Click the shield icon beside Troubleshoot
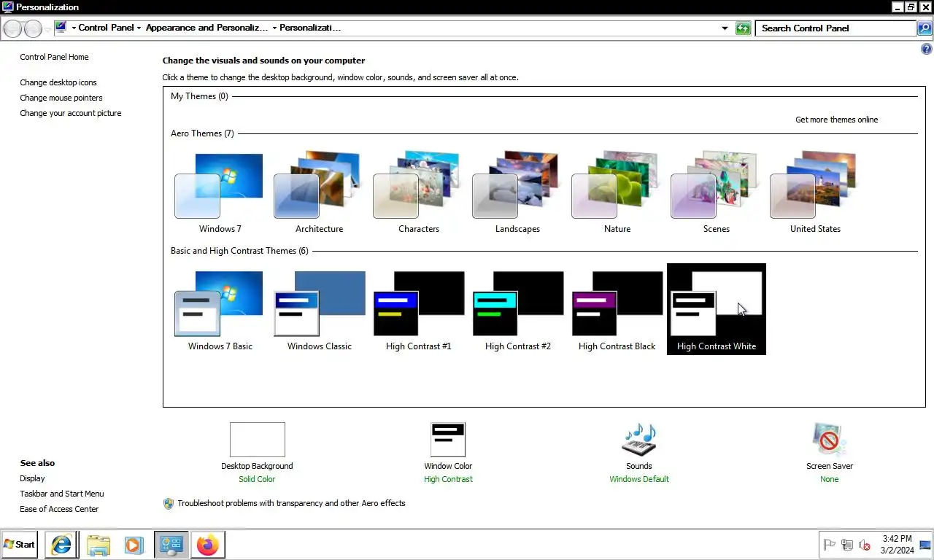This screenshot has height=560, width=934. pyautogui.click(x=169, y=503)
